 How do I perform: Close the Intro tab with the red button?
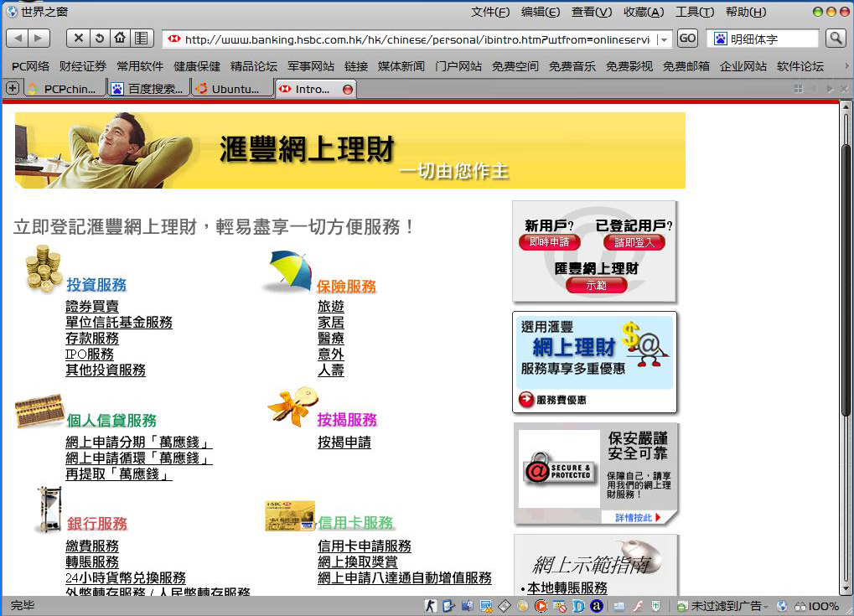348,90
